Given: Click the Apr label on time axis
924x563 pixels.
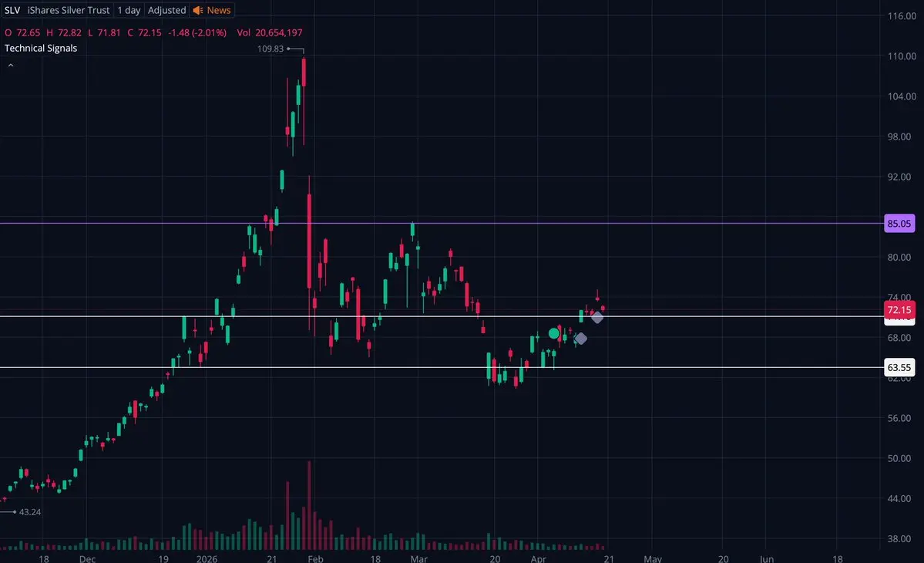Looking at the screenshot, I should 538,558.
